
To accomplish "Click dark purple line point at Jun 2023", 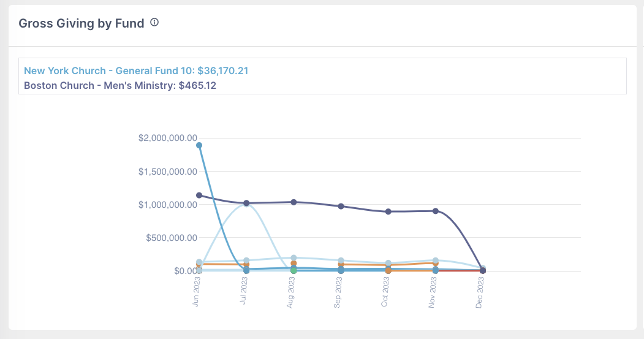I will (199, 195).
